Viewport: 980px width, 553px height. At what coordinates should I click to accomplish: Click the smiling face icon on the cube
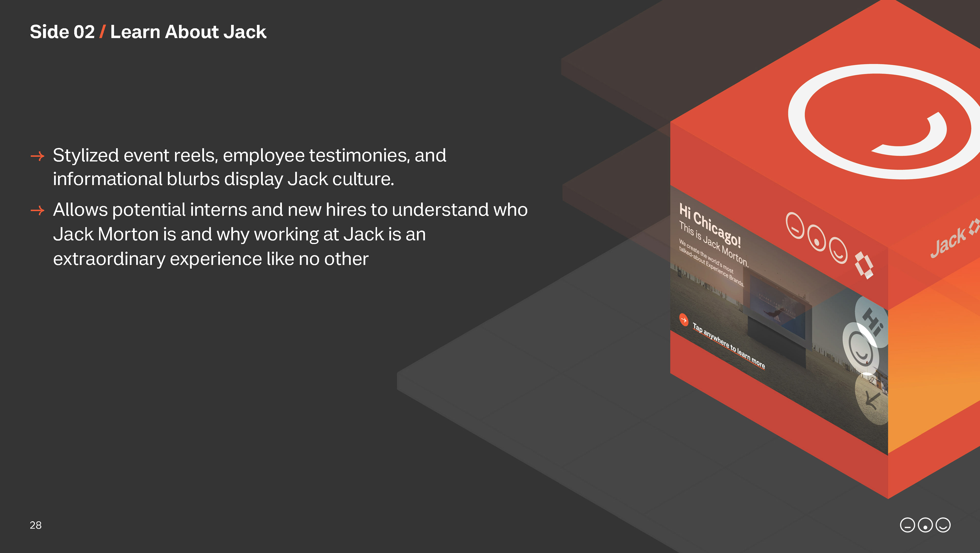[838, 251]
